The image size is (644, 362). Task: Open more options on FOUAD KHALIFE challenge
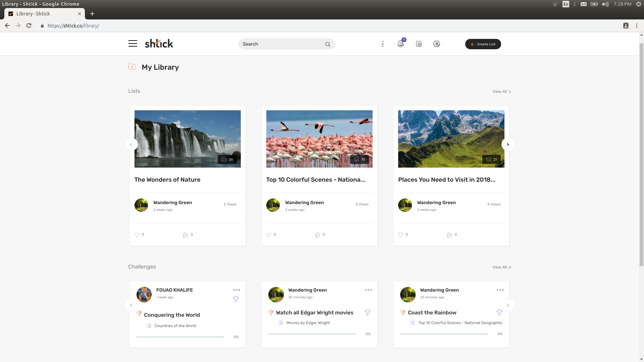[236, 290]
